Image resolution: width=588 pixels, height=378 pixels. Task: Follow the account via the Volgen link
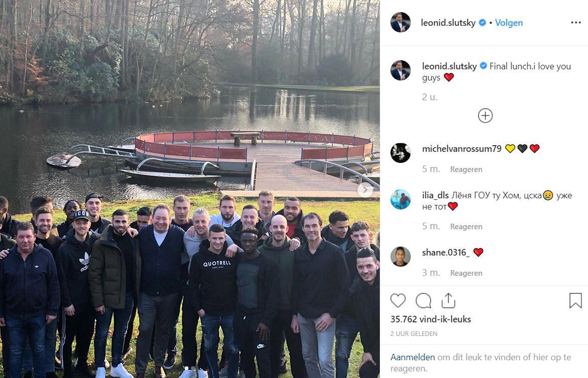click(508, 23)
